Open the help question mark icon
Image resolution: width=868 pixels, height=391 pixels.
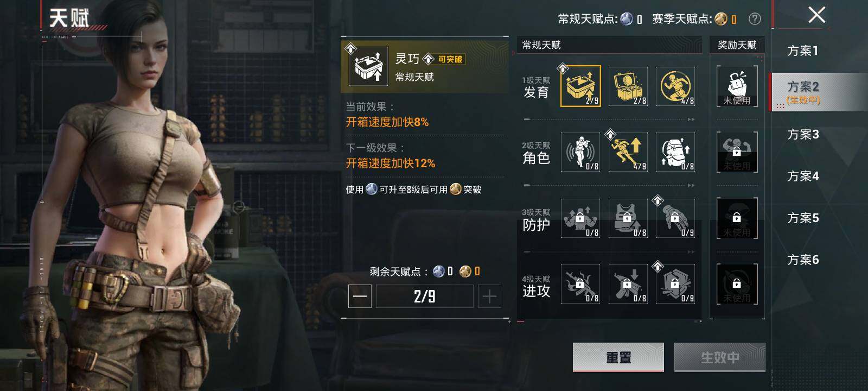[x=755, y=19]
